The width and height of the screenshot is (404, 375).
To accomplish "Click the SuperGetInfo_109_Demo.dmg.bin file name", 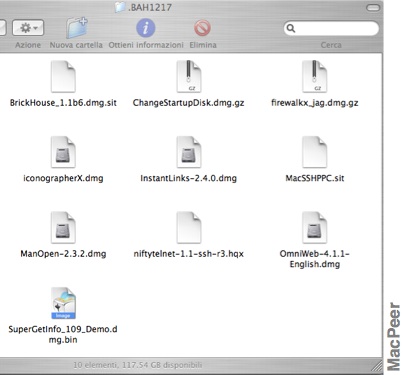I will tap(63, 334).
